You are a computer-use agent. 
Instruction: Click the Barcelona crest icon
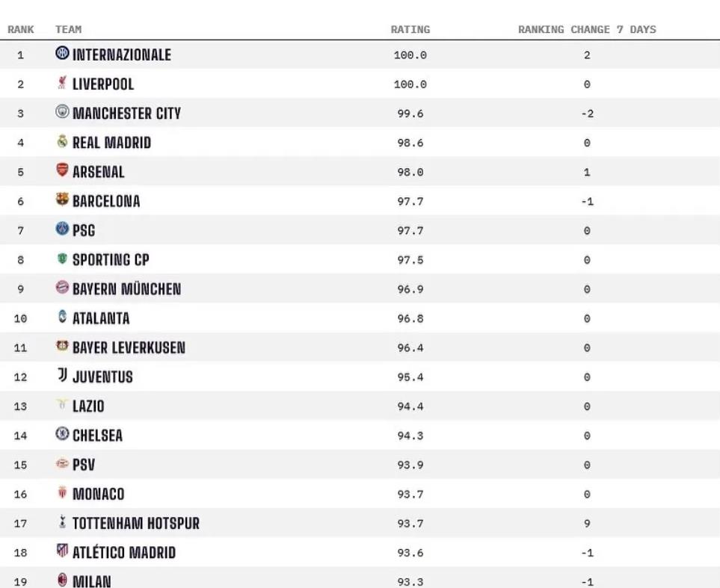pos(62,199)
